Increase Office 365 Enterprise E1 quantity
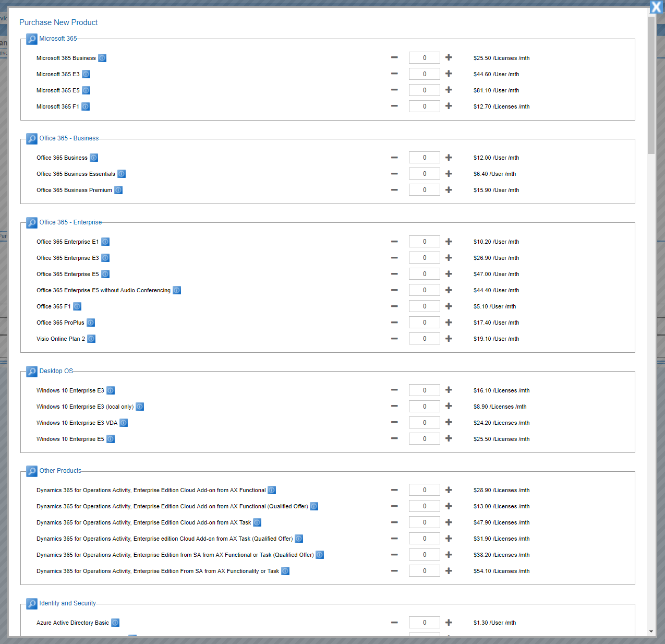 pyautogui.click(x=449, y=241)
